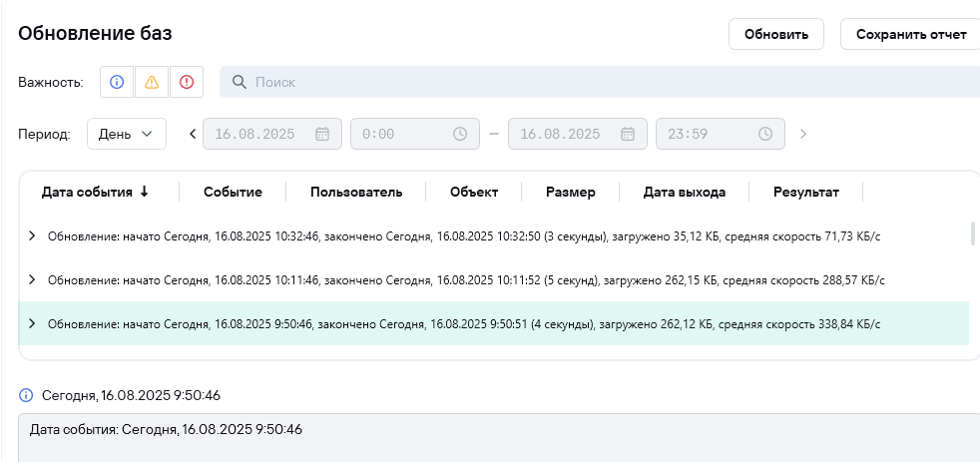Screen dimensions: 980x462
Task: Go to the next period arrow
Action: click(803, 134)
